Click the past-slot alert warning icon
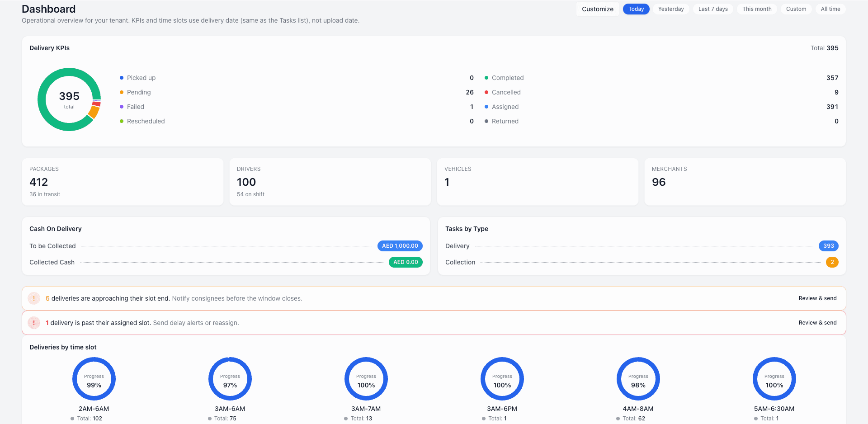Image resolution: width=868 pixels, height=424 pixels. pos(34,323)
